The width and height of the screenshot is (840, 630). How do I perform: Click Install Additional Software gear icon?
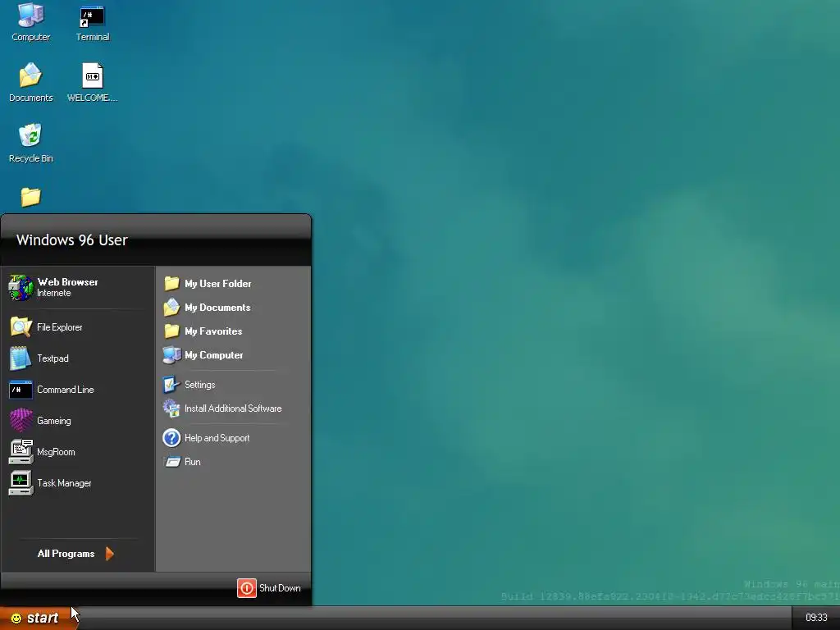(x=171, y=409)
